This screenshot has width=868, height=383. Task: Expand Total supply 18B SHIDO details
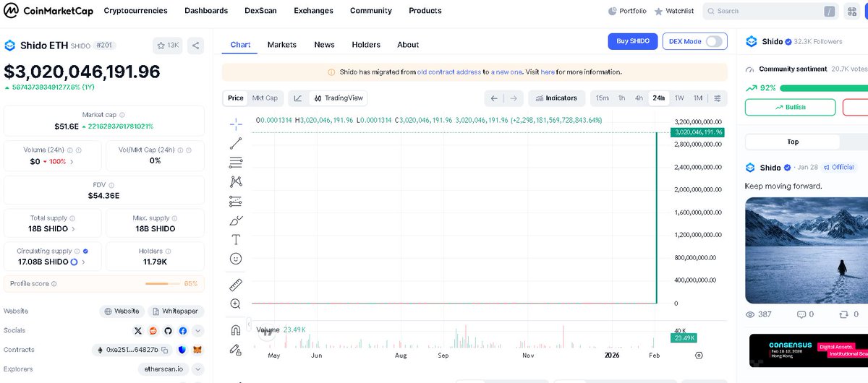pyautogui.click(x=73, y=229)
